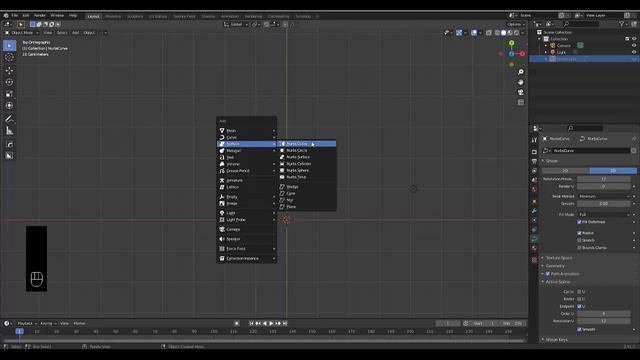Select the Cursor tool in the left toolbar
The image size is (640, 360).
click(9, 58)
